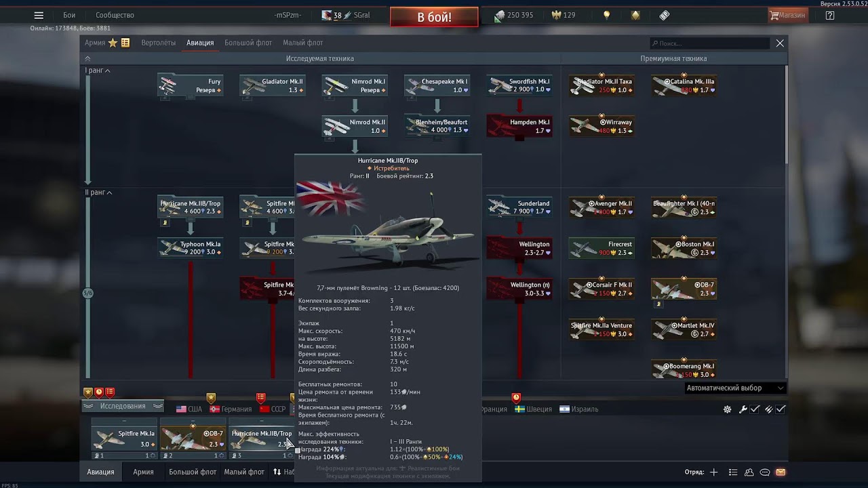This screenshot has height=488, width=868.
Task: Select the premium Corsair F Mk II
Action: pyautogui.click(x=601, y=289)
